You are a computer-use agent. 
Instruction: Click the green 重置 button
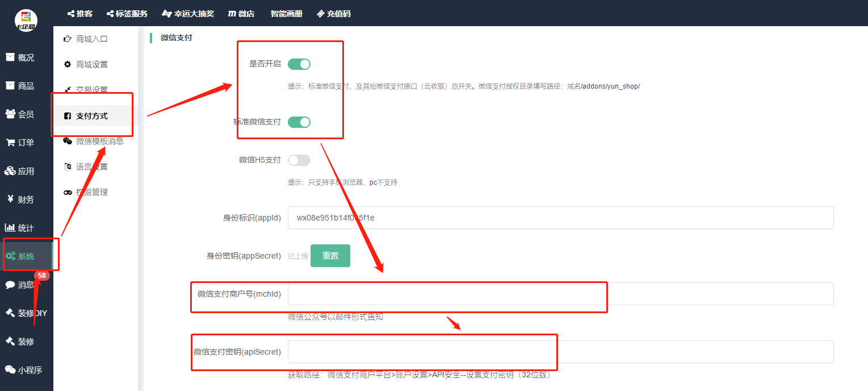tap(330, 256)
